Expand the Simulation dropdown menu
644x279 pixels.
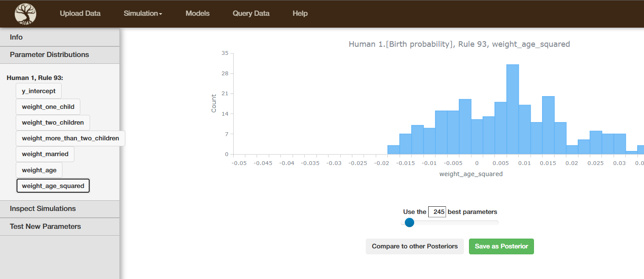(143, 14)
